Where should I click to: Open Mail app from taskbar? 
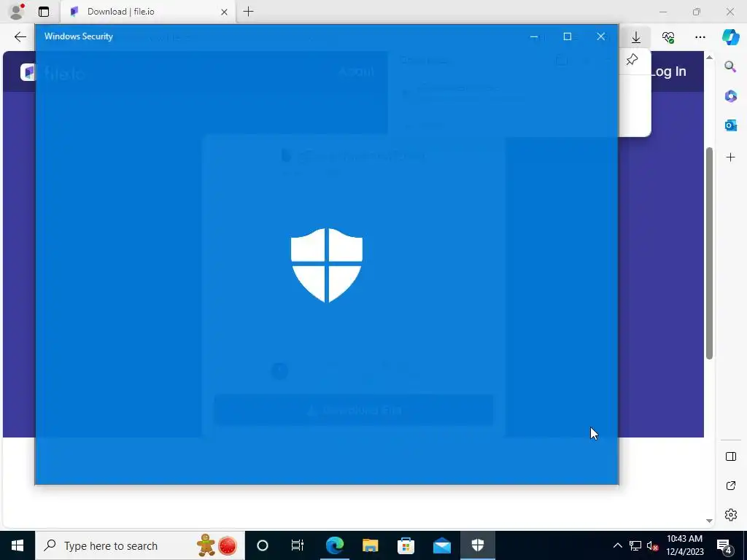click(442, 545)
